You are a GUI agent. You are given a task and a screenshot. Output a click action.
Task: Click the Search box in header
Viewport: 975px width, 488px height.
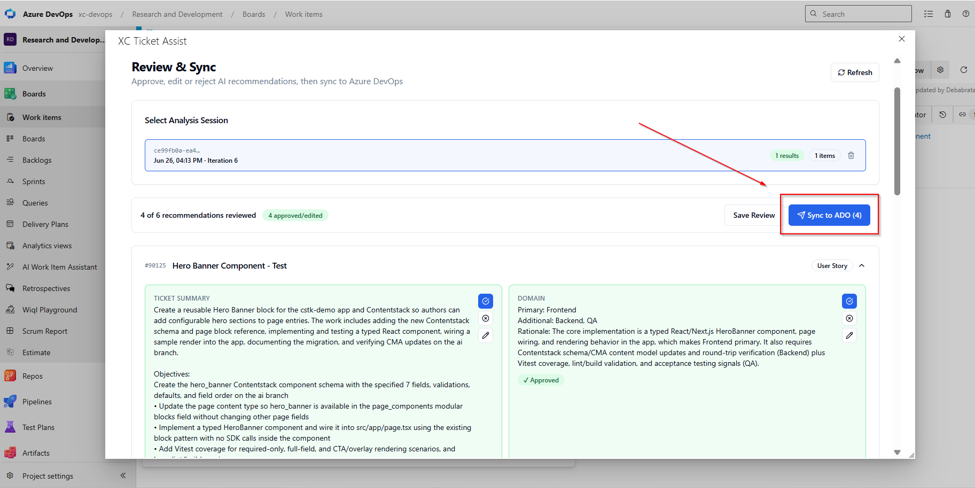pos(858,14)
